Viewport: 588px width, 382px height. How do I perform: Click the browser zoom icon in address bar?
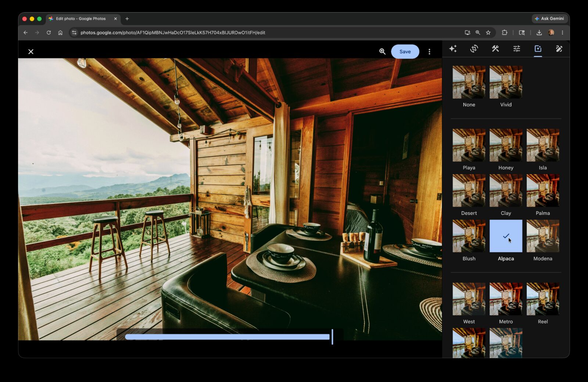tap(478, 33)
